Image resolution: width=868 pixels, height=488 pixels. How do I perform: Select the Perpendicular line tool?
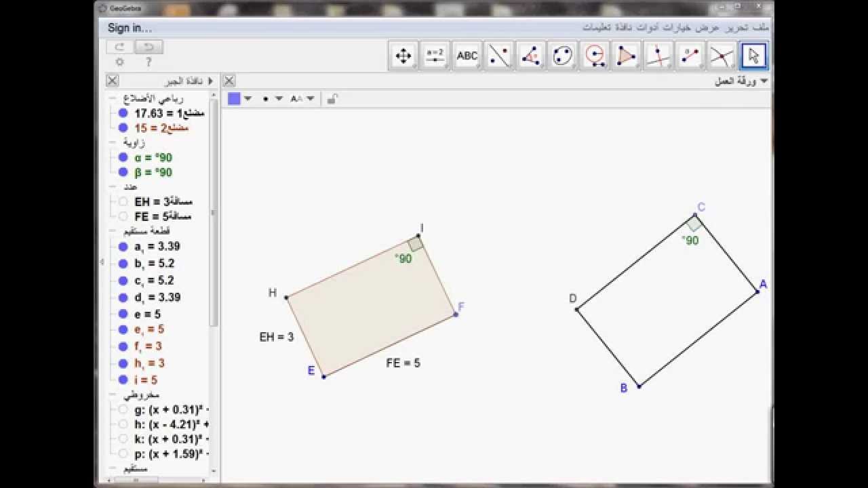click(x=658, y=56)
